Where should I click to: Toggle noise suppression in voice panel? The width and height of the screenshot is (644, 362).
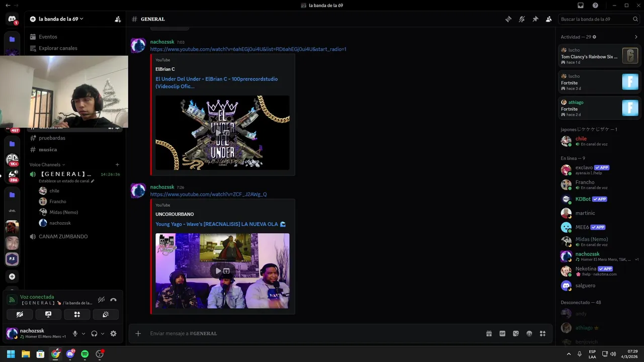[101, 300]
